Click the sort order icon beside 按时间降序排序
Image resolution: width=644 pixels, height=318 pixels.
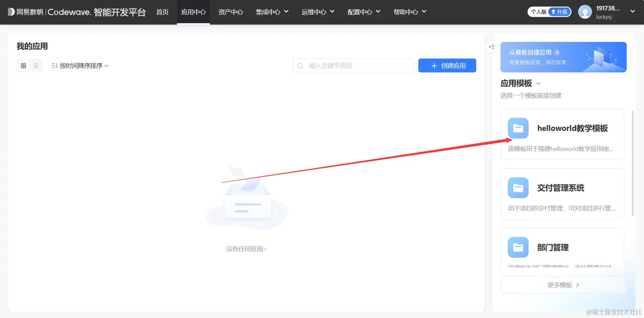54,65
